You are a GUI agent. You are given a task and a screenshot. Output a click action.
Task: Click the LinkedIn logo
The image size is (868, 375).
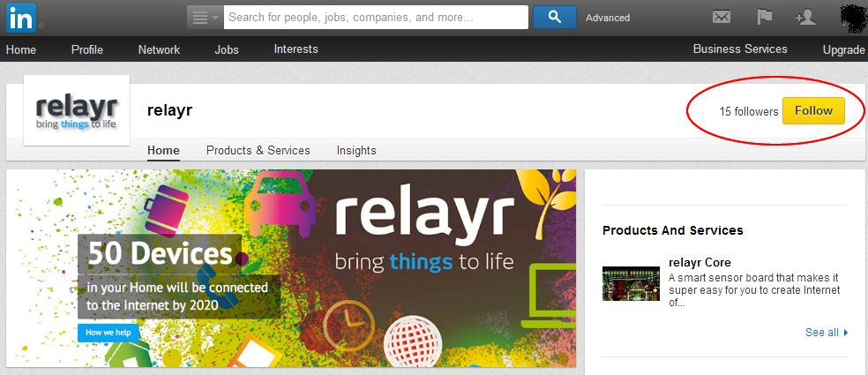pos(21,17)
